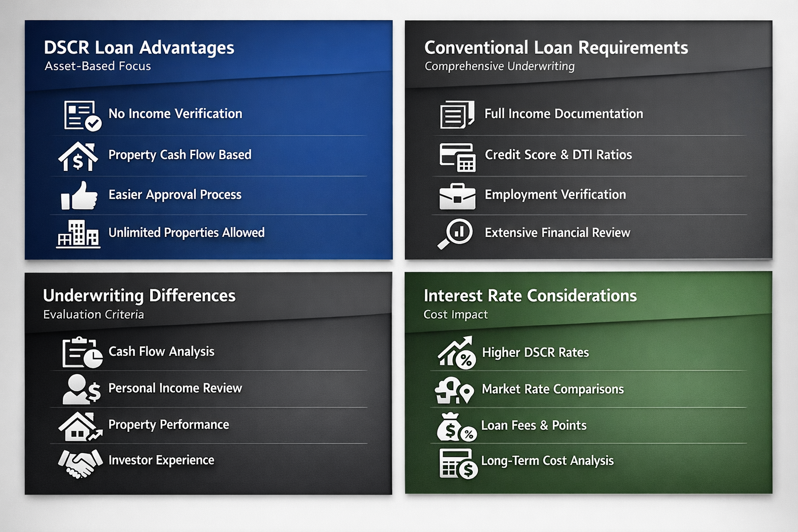
Task: Click the Property Cash Flow house icon
Action: [x=78, y=155]
